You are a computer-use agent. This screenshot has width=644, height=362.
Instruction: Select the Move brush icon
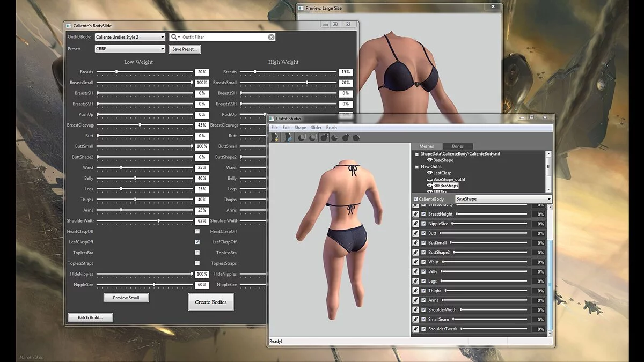click(x=345, y=137)
